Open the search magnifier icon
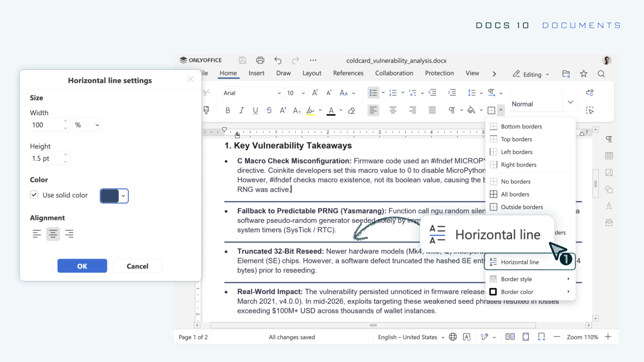Viewport: 644px width, 362px height. point(601,74)
